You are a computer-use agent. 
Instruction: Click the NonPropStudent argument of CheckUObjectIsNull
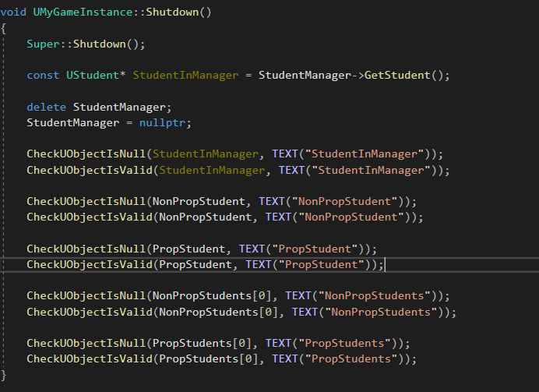(199, 201)
